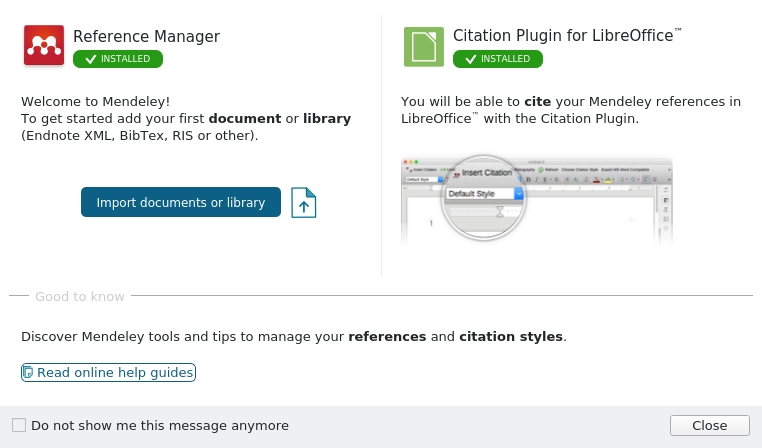
Task: Click the bold 'citation styles' text
Action: [511, 337]
